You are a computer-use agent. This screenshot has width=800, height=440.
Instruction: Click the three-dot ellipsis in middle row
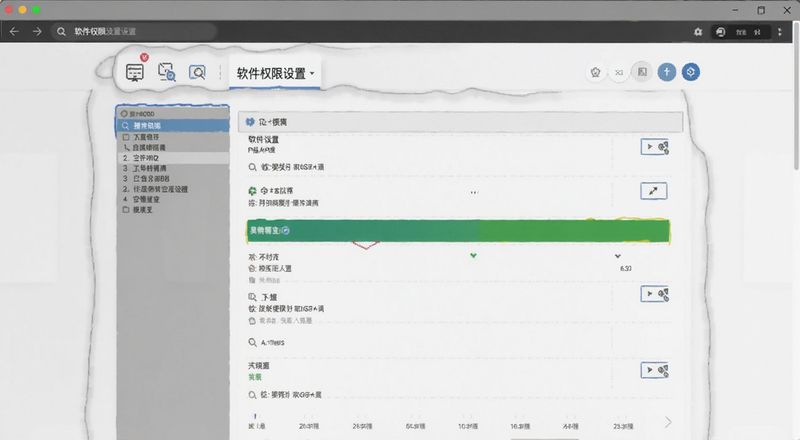(474, 192)
